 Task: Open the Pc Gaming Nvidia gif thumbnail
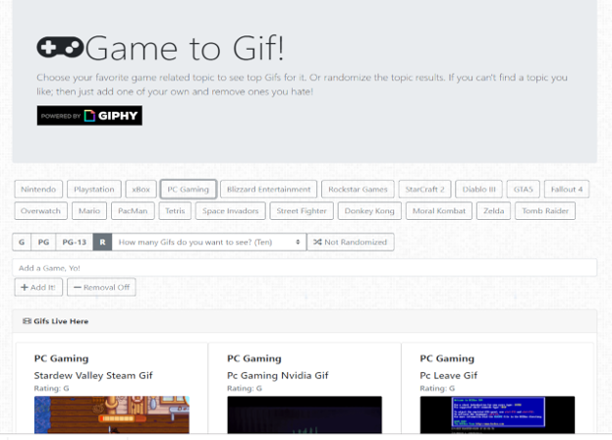[304, 415]
